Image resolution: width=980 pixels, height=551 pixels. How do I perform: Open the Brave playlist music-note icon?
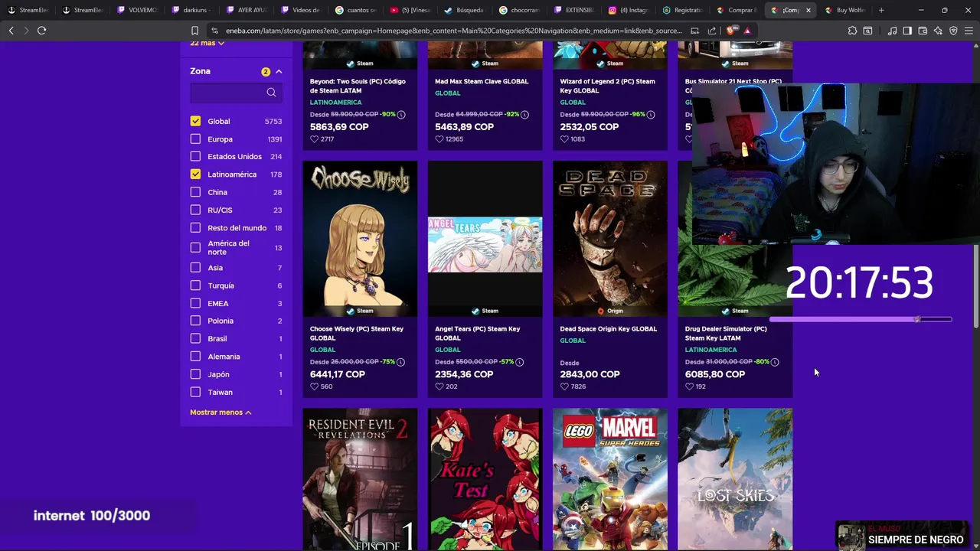click(892, 31)
